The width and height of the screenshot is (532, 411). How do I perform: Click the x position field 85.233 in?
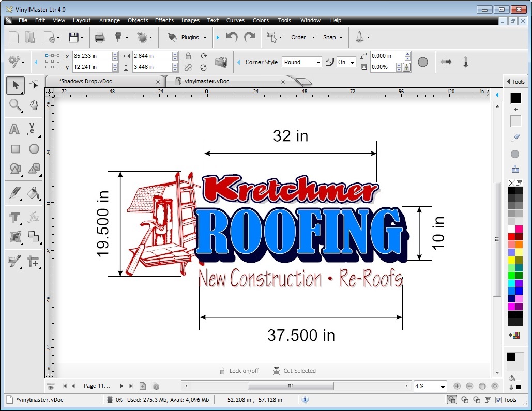[x=92, y=56]
